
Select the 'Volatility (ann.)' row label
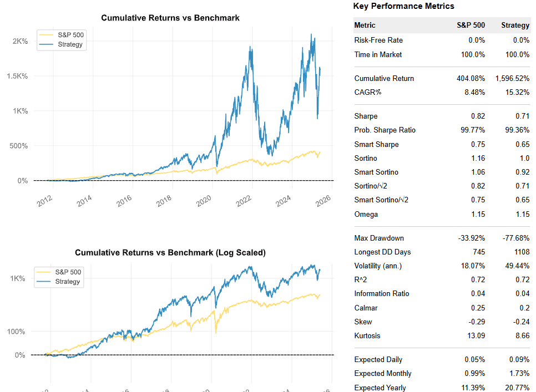(x=378, y=266)
